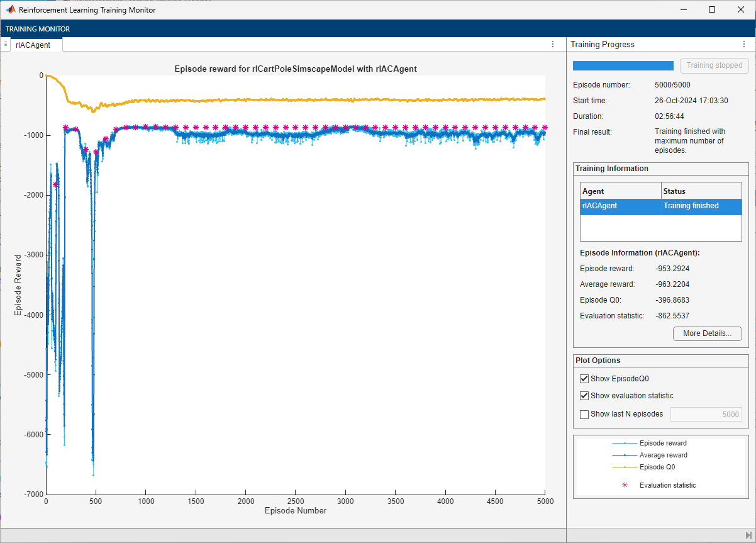Viewport: 756px width, 543px height.
Task: Open the Training Progress panel three-dot menu
Action: (x=744, y=44)
